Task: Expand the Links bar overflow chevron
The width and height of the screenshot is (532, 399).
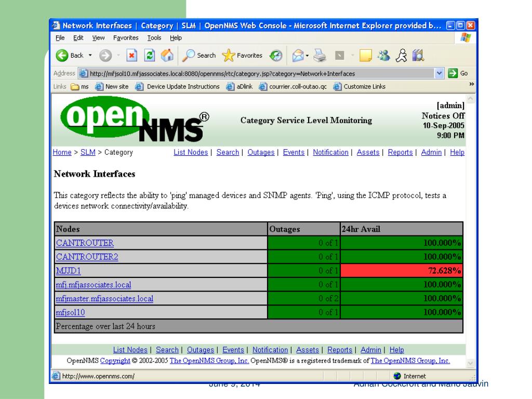Action: click(471, 84)
